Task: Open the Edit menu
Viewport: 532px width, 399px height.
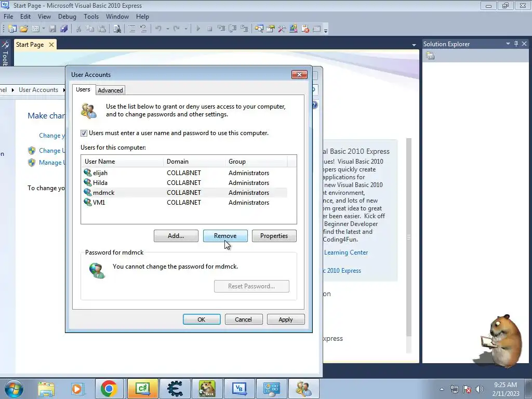Action: pos(25,16)
